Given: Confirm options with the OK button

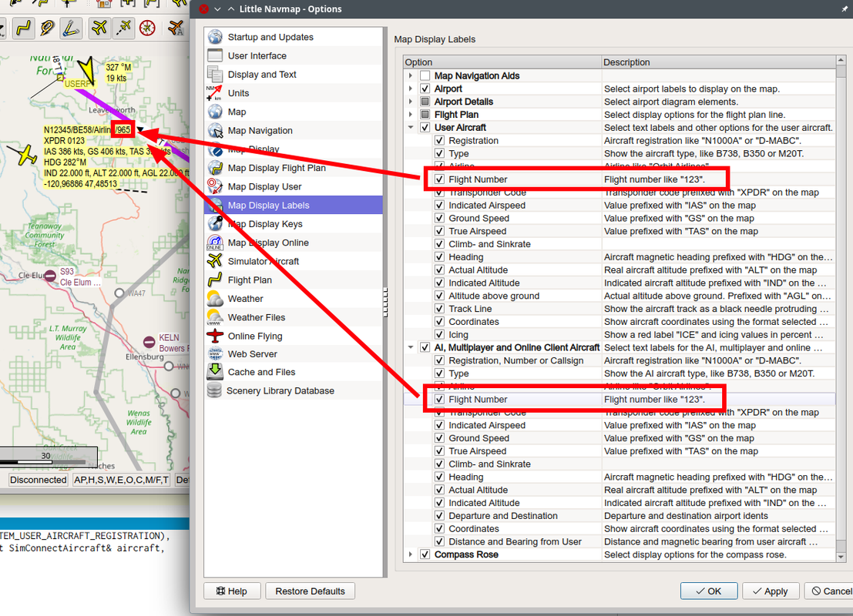Looking at the screenshot, I should coord(709,591).
